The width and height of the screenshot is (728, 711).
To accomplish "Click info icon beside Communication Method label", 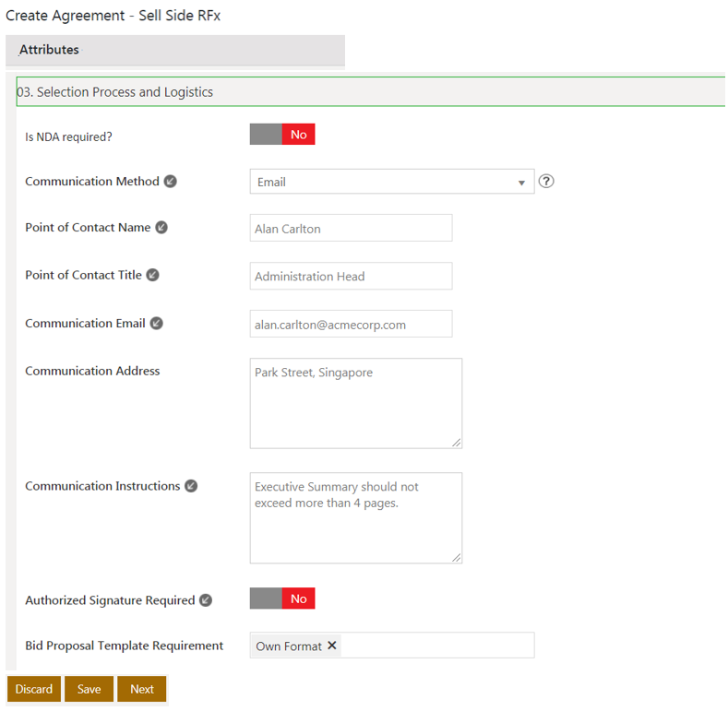I will (170, 182).
